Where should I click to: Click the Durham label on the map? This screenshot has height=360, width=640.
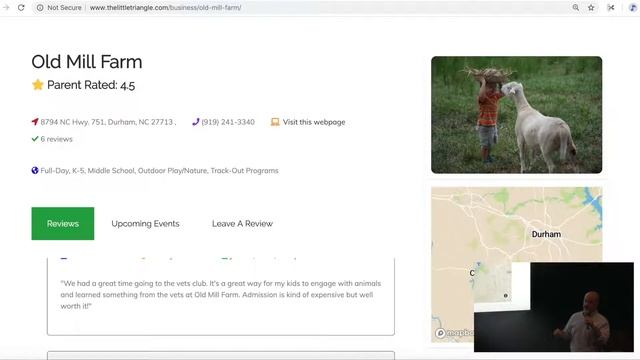546,234
